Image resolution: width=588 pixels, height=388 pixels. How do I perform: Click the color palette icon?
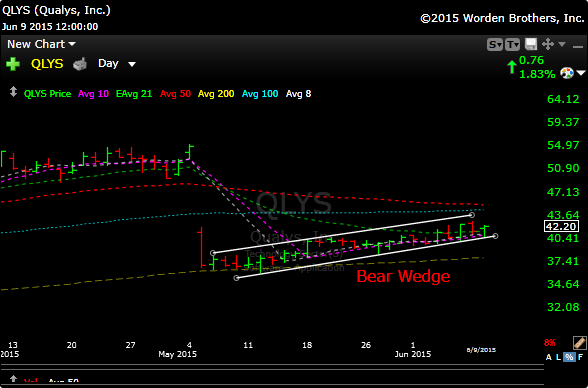(x=567, y=73)
